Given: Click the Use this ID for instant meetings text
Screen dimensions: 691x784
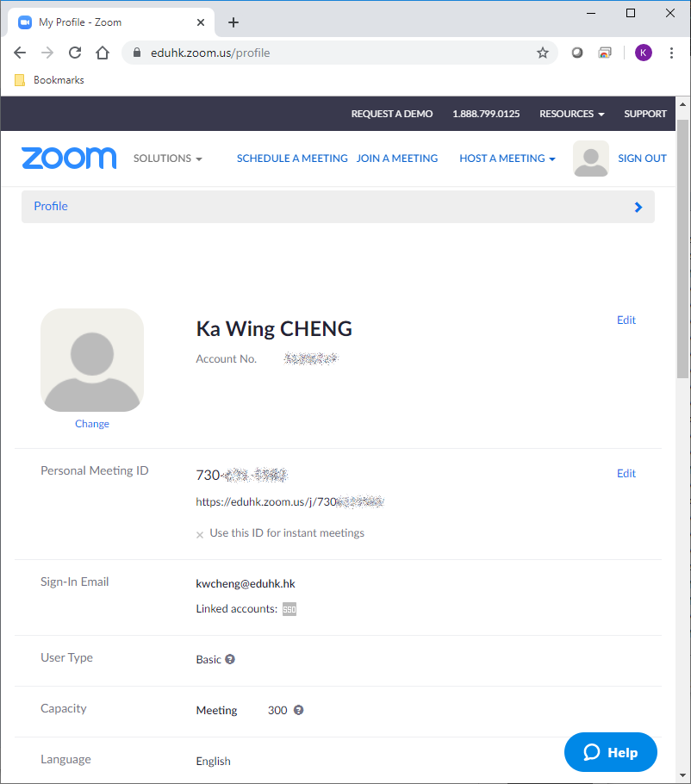Looking at the screenshot, I should click(x=287, y=533).
